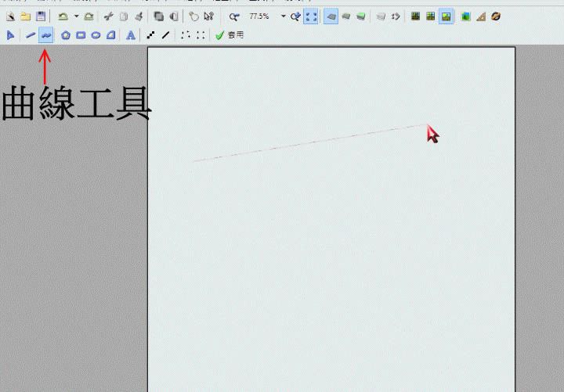Image resolution: width=564 pixels, height=392 pixels.
Task: Toggle the fit-to-window four dots button
Action: pyautogui.click(x=311, y=16)
